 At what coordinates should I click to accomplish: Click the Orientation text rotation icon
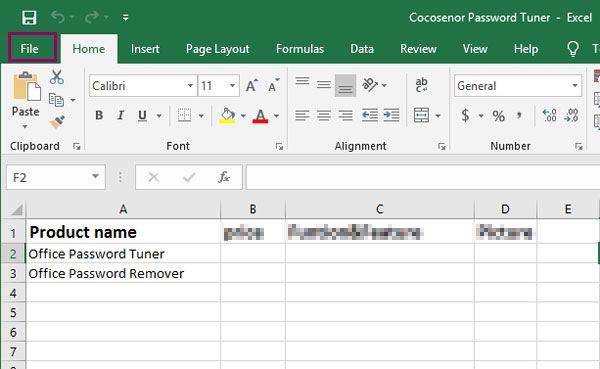(x=370, y=85)
